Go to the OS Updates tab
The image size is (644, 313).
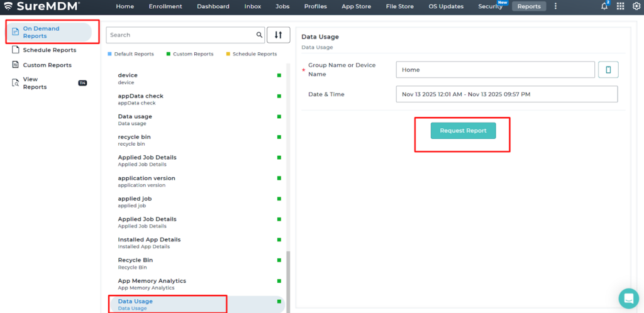coord(446,6)
